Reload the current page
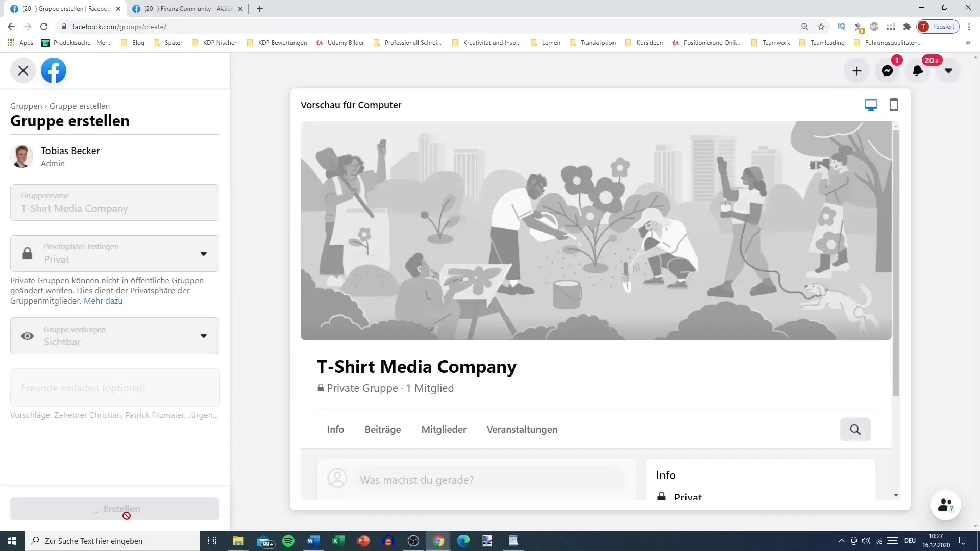Screen dimensions: 980x551 coord(44,27)
